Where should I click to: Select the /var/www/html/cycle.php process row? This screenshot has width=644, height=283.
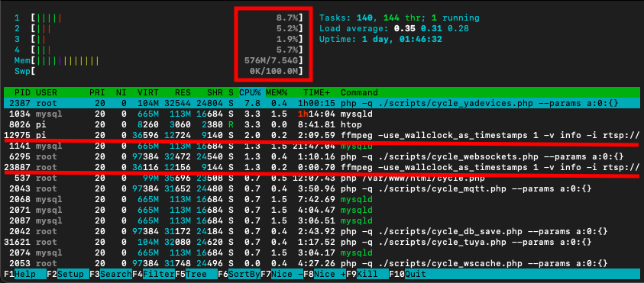322,178
